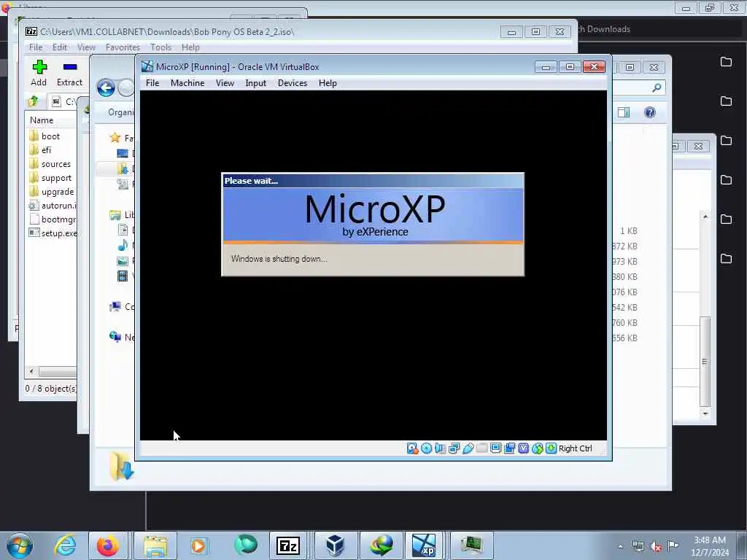
Task: Click the 7-Zip horizontal scrollbar left arrow
Action: 31,371
